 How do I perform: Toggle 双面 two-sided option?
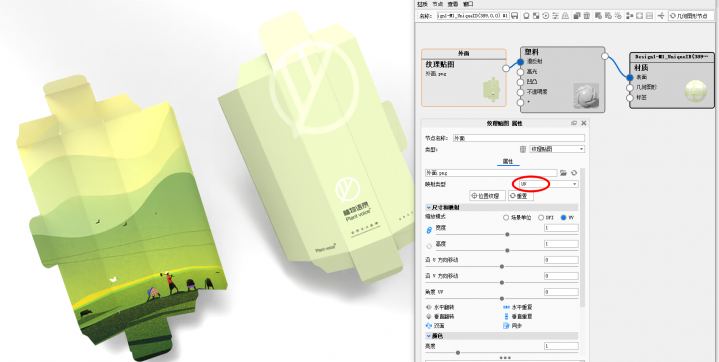click(x=436, y=326)
